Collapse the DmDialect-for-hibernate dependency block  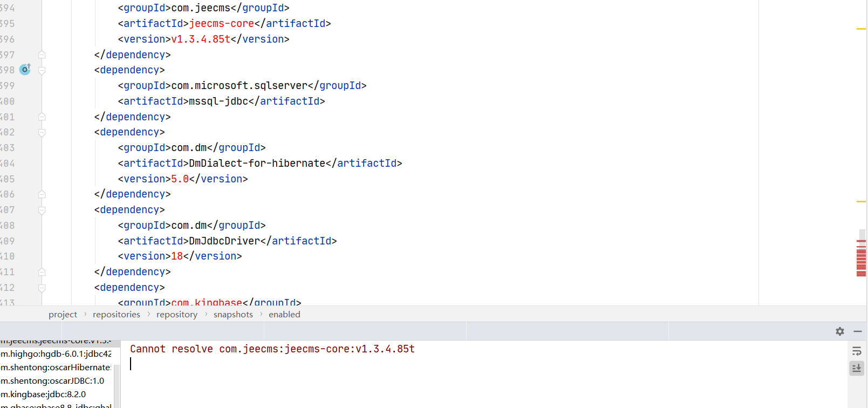click(x=42, y=132)
